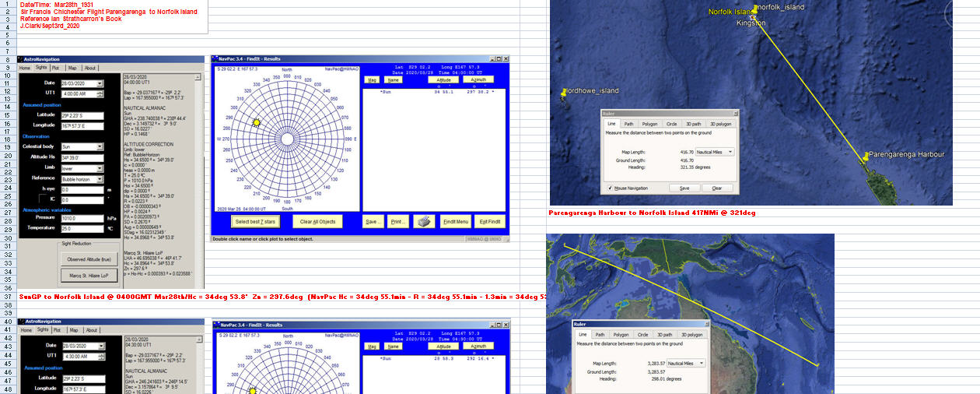Open Limb dropdown showing lower

[100, 167]
